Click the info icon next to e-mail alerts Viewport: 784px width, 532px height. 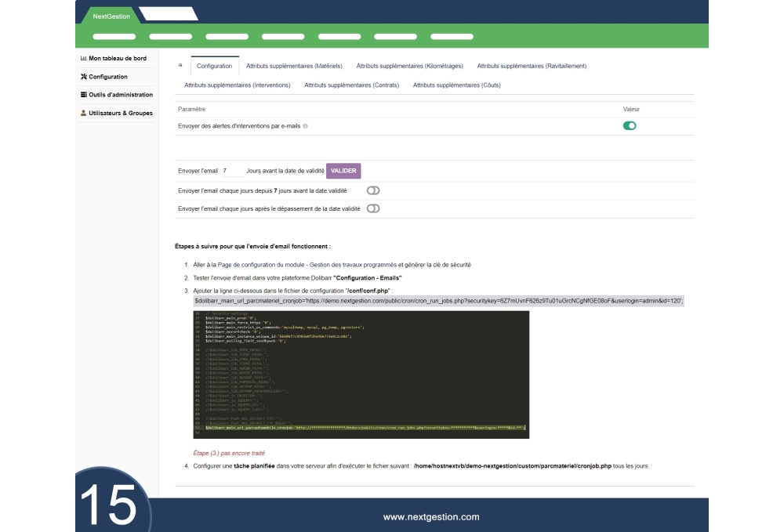click(305, 125)
